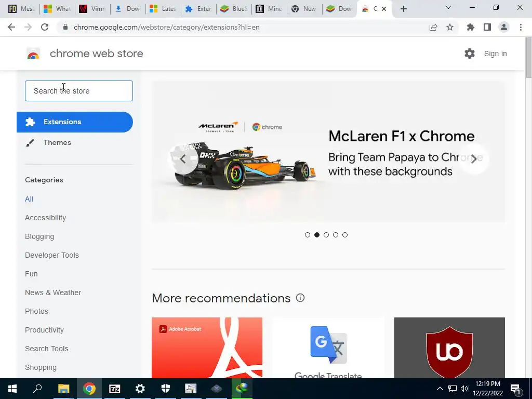Reload the current page
The height and width of the screenshot is (399, 532).
point(45,27)
